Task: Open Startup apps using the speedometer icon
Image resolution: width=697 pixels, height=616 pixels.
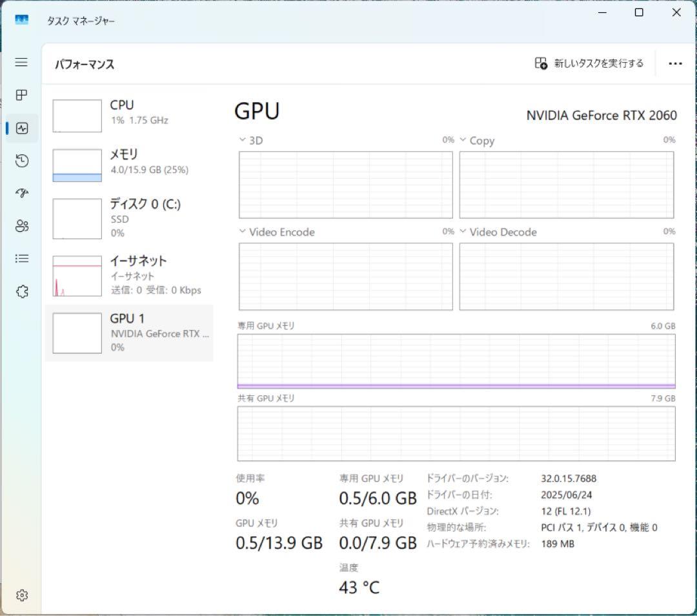Action: (x=22, y=193)
